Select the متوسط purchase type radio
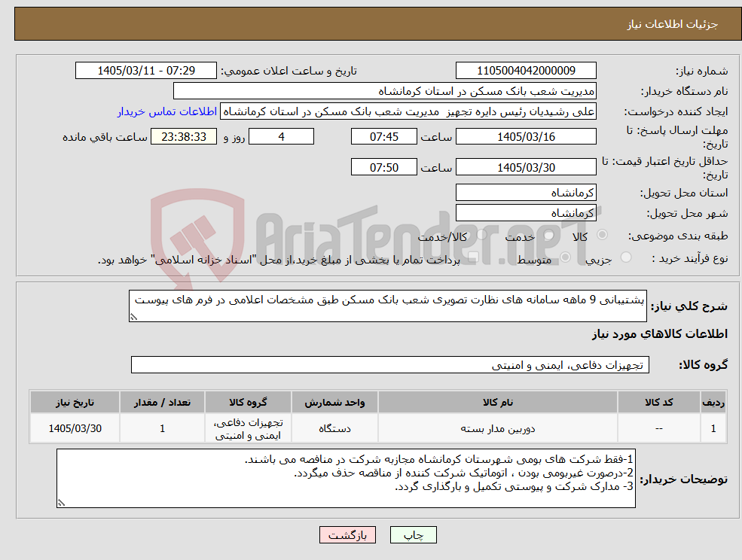This screenshot has width=742, height=560. coord(565,257)
